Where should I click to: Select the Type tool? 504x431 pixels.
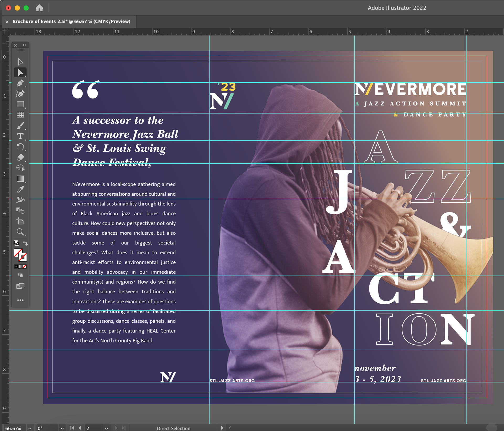pos(20,136)
